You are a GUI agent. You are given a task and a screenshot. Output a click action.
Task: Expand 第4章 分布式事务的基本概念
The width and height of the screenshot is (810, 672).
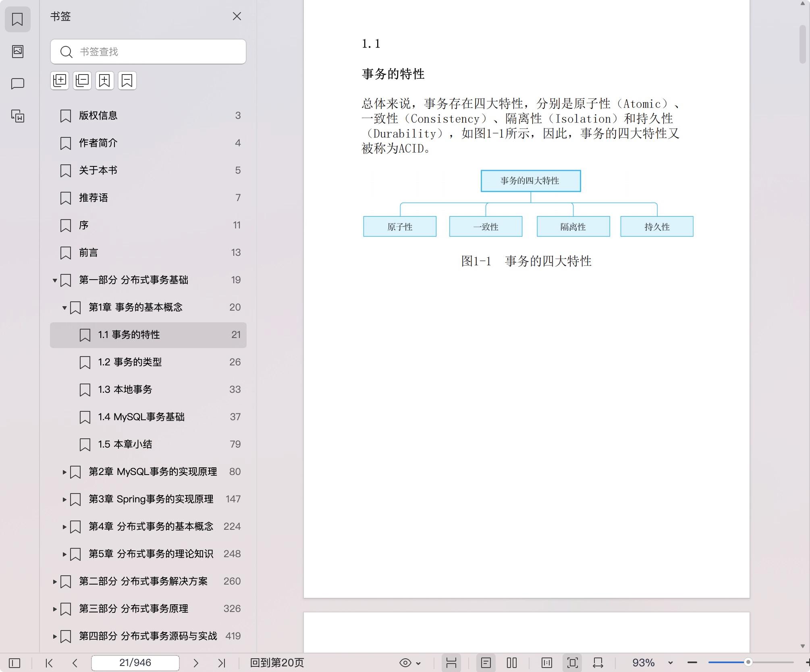(x=64, y=527)
